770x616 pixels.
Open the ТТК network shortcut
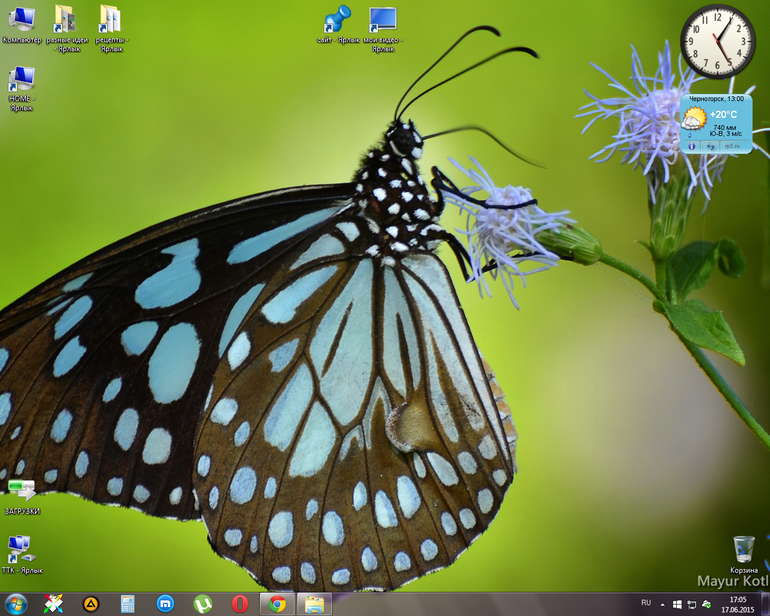[21, 547]
